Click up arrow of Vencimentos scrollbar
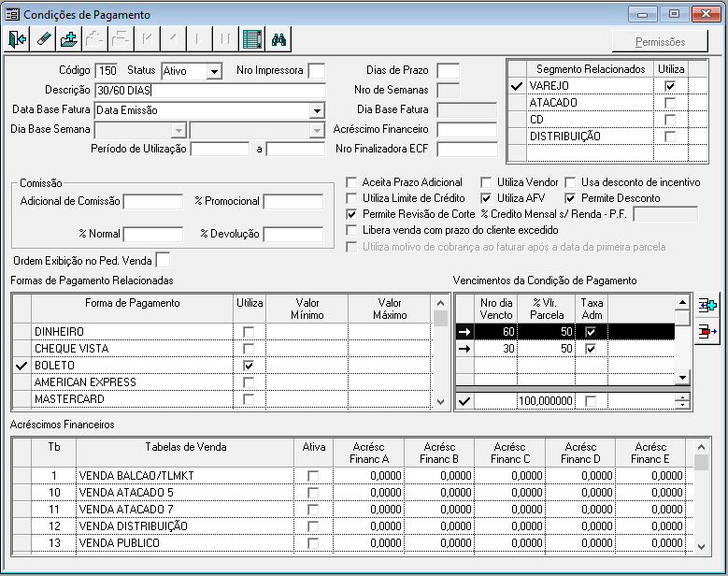The height and width of the screenshot is (576, 728). pos(682,303)
